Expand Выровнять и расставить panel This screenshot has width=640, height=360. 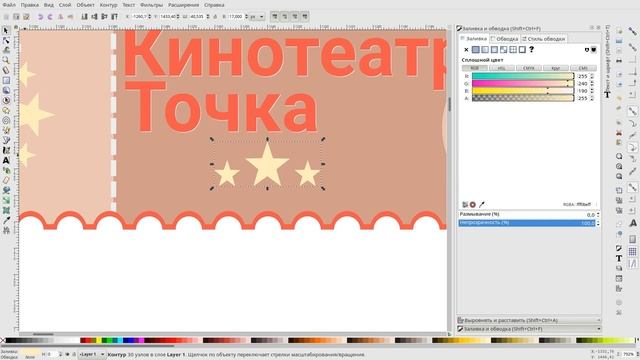pos(529,320)
